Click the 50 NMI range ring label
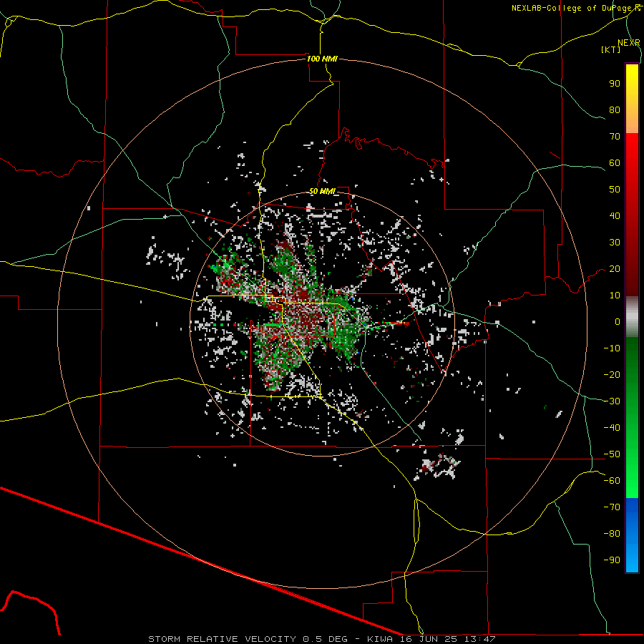This screenshot has width=644, height=644. [322, 191]
